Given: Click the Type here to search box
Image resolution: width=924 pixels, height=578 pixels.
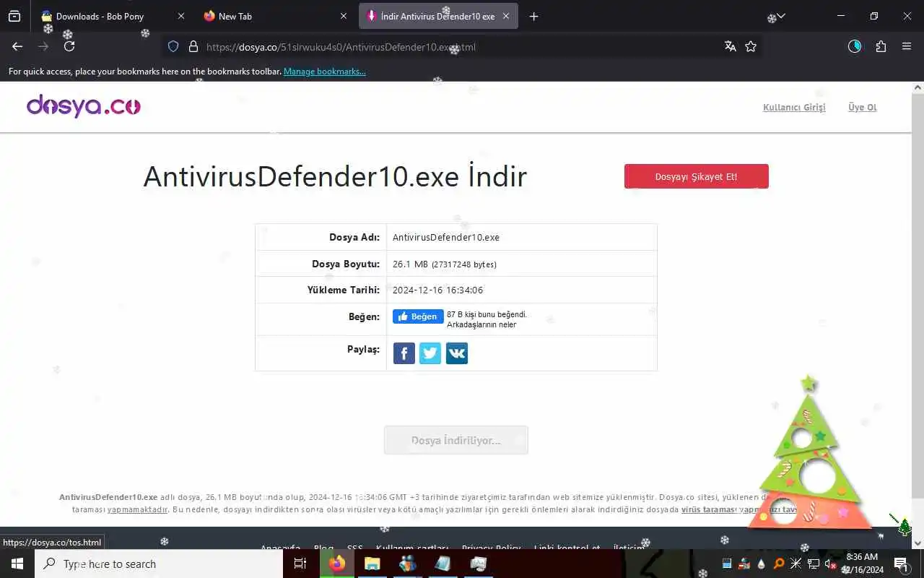Looking at the screenshot, I should tap(159, 564).
